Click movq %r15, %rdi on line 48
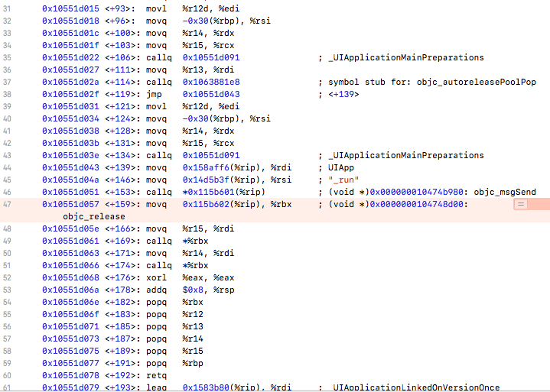The height and width of the screenshot is (392, 550). [x=190, y=228]
